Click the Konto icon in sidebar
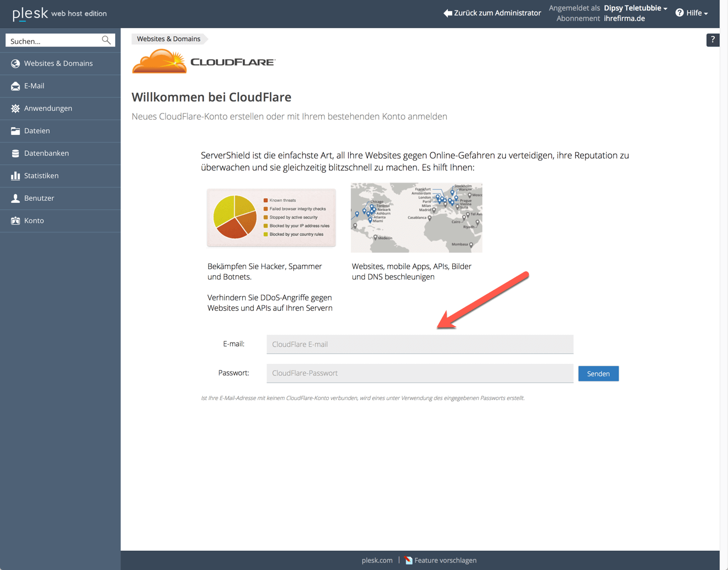 tap(15, 221)
